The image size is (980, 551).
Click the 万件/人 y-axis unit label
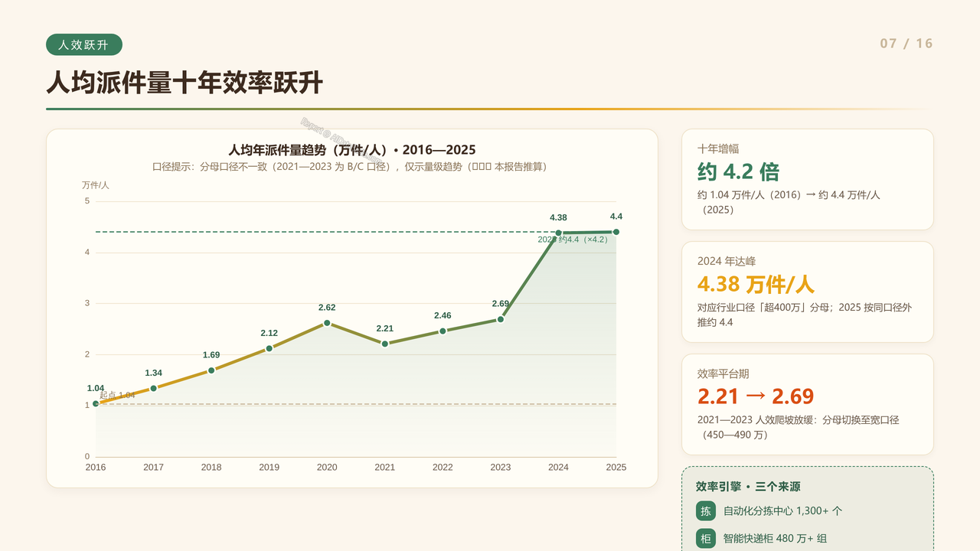pyautogui.click(x=96, y=185)
